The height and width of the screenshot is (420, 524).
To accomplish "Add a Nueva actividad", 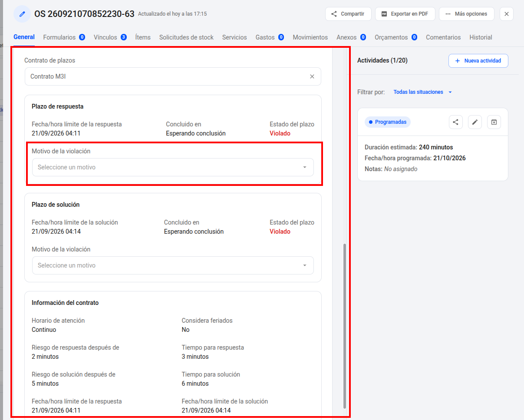I will tap(478, 61).
